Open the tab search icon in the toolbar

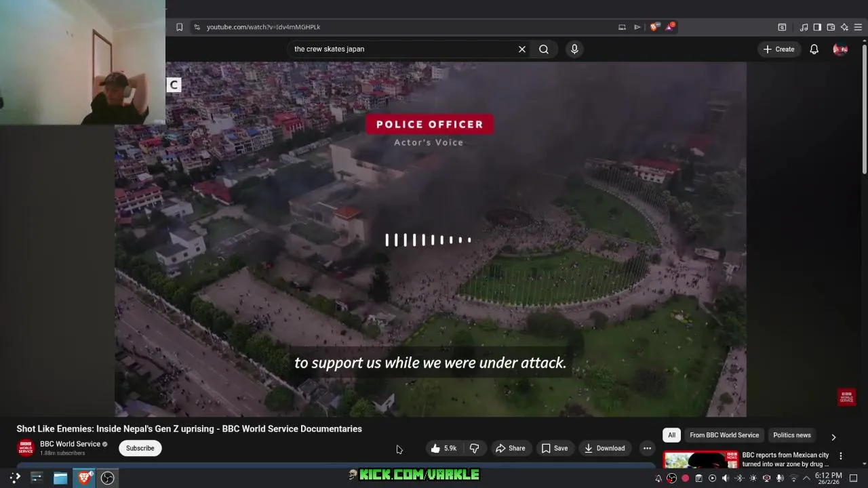(x=782, y=27)
